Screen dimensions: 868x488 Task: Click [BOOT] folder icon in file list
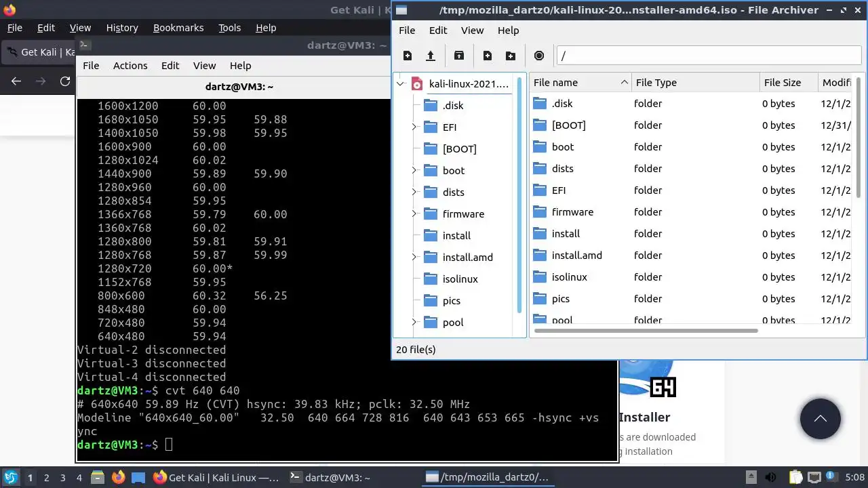(540, 125)
